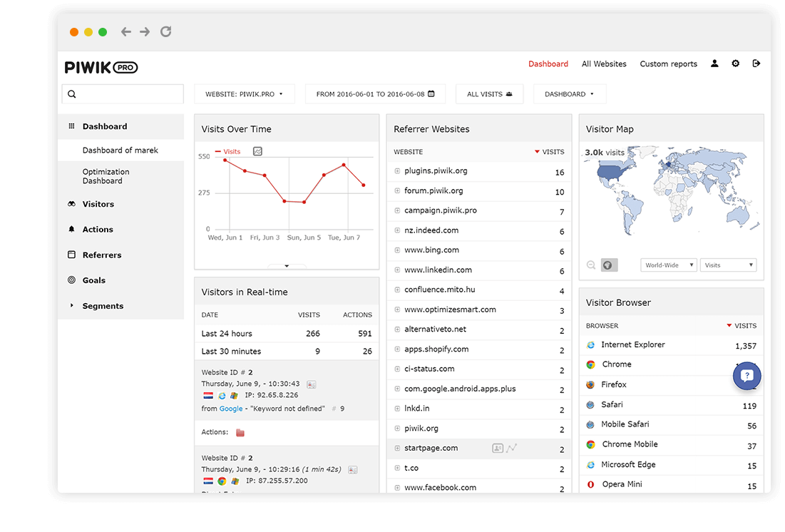Click the Chrome Mobile row
Screen dimensions: 785x532
click(x=672, y=445)
